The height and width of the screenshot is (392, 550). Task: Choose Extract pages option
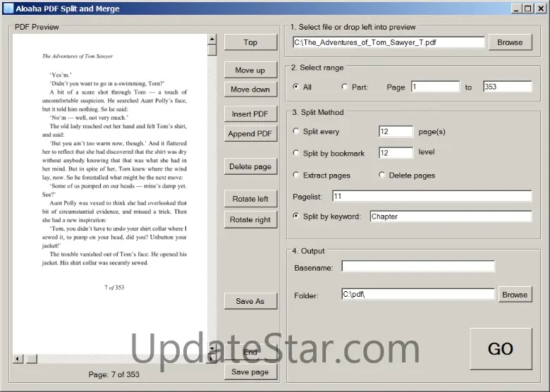(x=296, y=175)
